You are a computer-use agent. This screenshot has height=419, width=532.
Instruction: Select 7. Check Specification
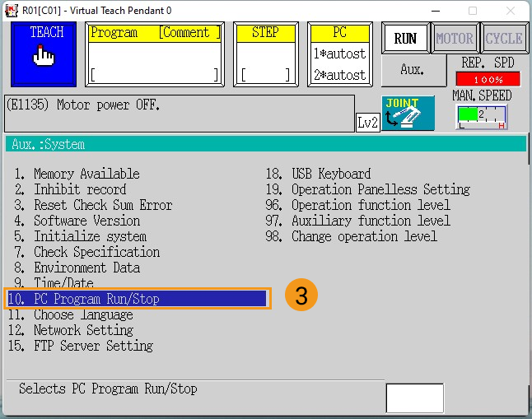[86, 252]
